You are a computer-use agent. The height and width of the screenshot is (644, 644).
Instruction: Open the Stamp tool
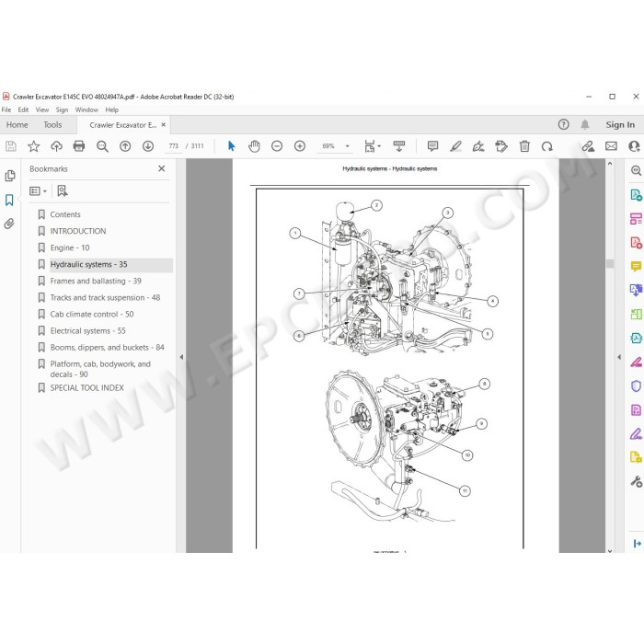(x=501, y=146)
